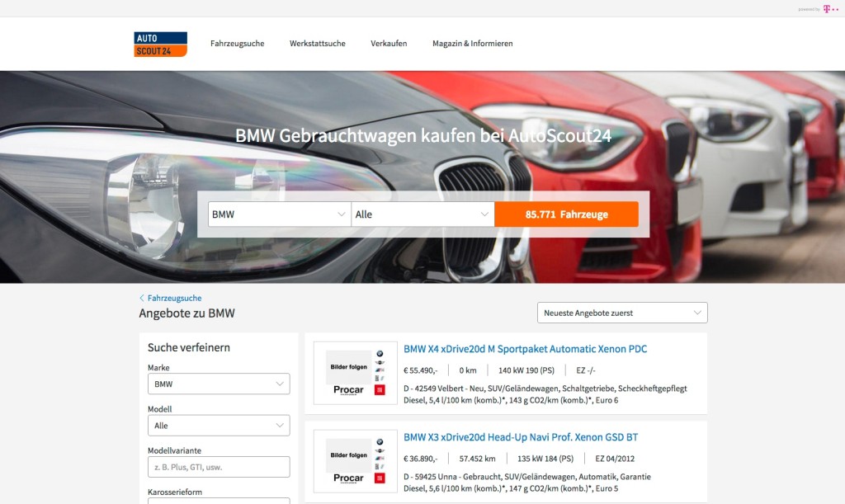Screen dimensions: 845x504
Task: Click the mileage 57.452 km
Action: tap(477, 459)
